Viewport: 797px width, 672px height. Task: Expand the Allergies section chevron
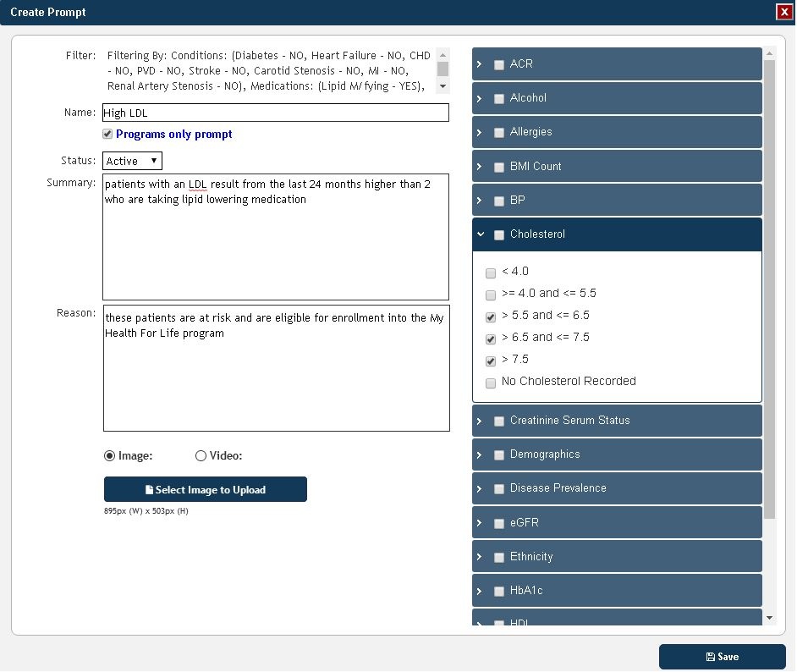click(x=480, y=132)
